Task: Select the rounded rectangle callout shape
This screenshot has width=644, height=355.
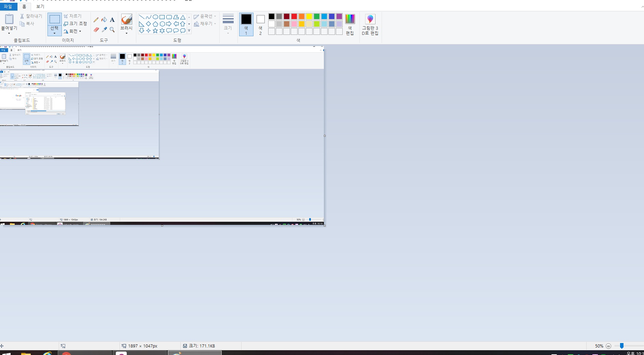Action: point(169,31)
